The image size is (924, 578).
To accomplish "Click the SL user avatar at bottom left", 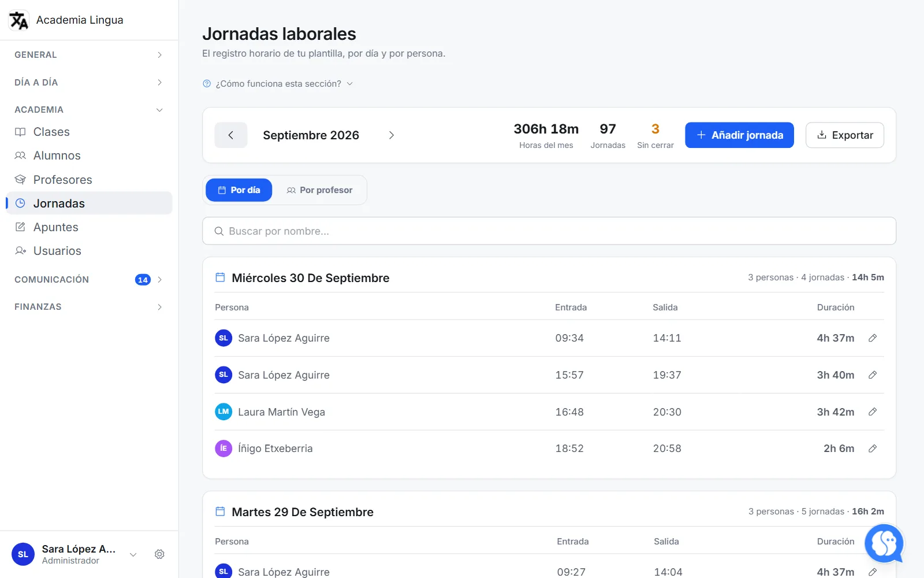I will tap(23, 554).
